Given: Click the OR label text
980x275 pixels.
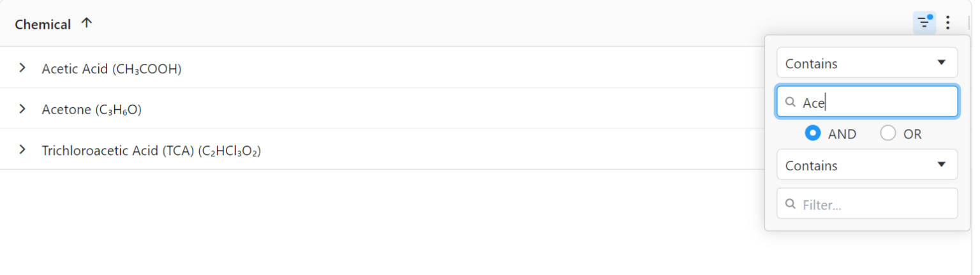Looking at the screenshot, I should 912,134.
